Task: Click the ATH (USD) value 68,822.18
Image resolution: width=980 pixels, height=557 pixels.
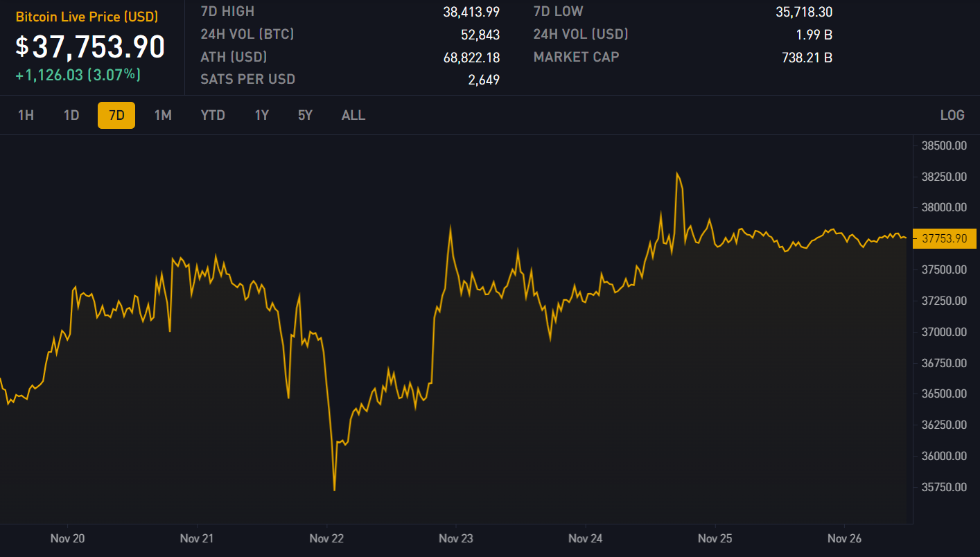Action: coord(471,58)
